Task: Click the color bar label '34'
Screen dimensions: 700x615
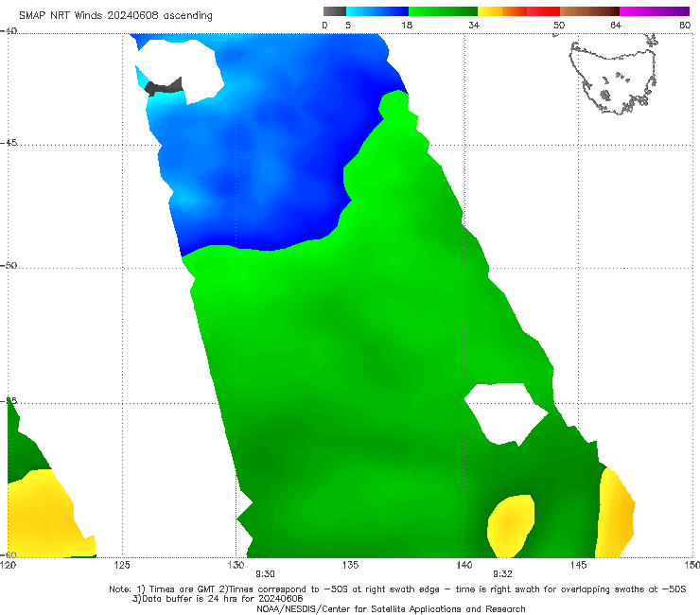Action: pos(474,25)
